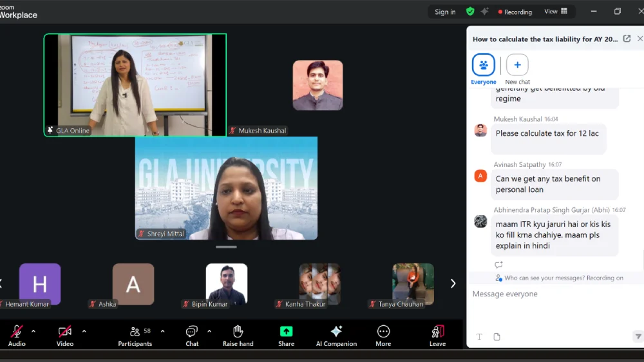Click the file attachment icon in chat
This screenshot has height=362, width=644.
tap(497, 337)
